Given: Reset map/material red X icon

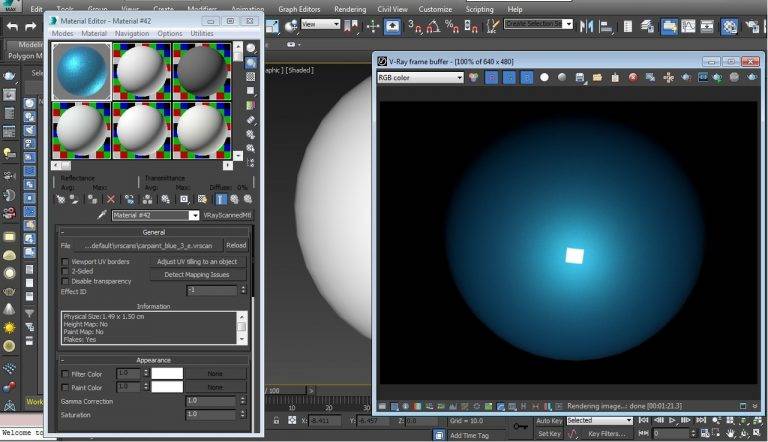Looking at the screenshot, I should click(x=111, y=199).
